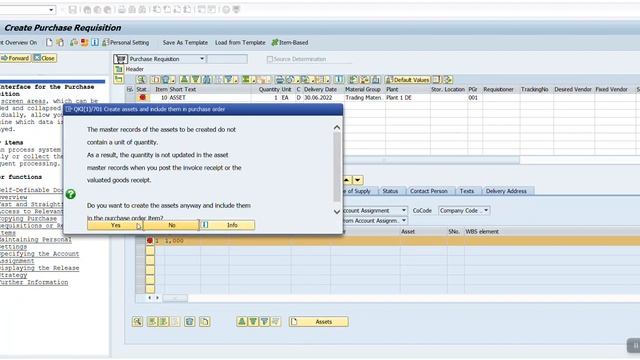Viewport: 640px width, 360px height.
Task: Click the magnifier details icon in item toolbar
Action: click(x=141, y=80)
